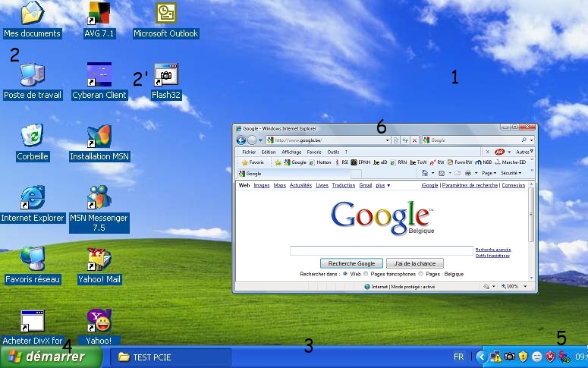Click the IE Print icon
Image resolution: width=588 pixels, height=368 pixels.
click(x=467, y=173)
